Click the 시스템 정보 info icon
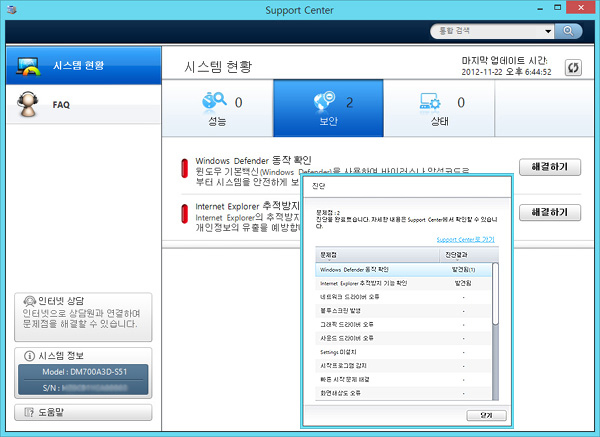Screen dimensions: 600x437 click(x=29, y=356)
